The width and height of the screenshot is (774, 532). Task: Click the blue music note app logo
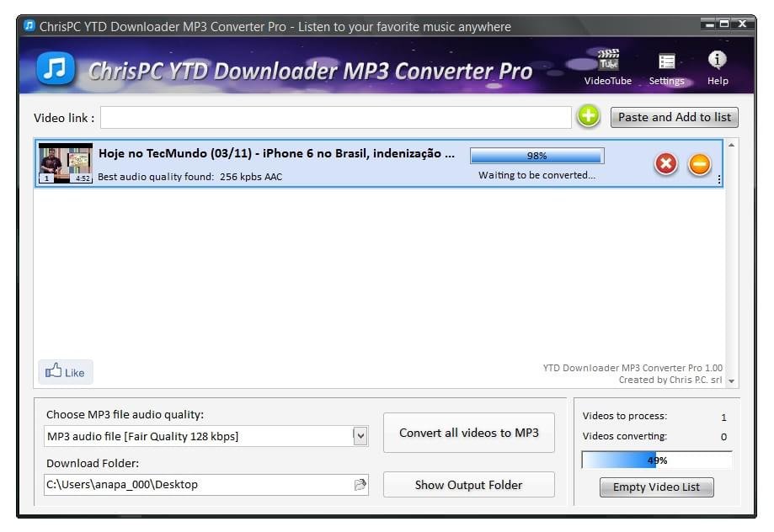[x=56, y=68]
